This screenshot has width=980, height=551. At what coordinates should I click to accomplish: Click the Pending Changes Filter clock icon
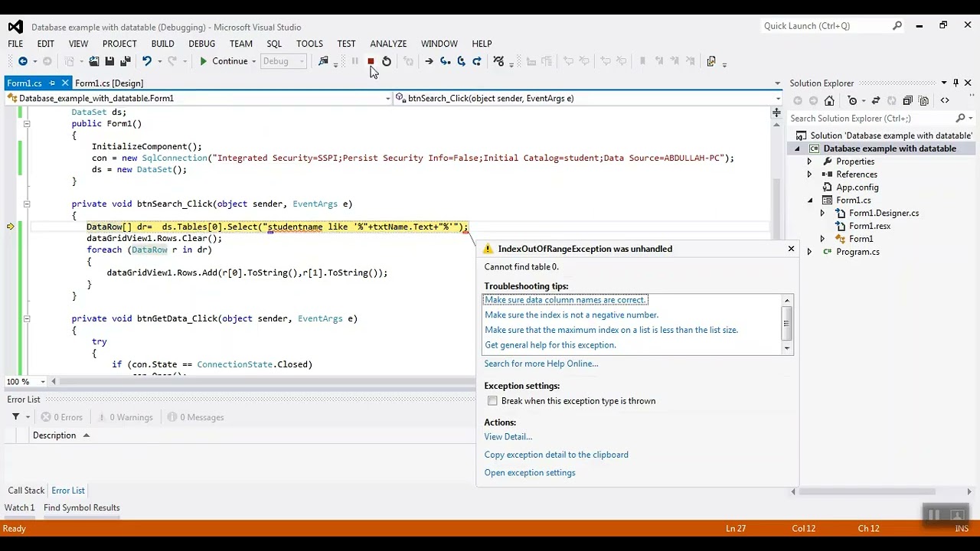(852, 100)
